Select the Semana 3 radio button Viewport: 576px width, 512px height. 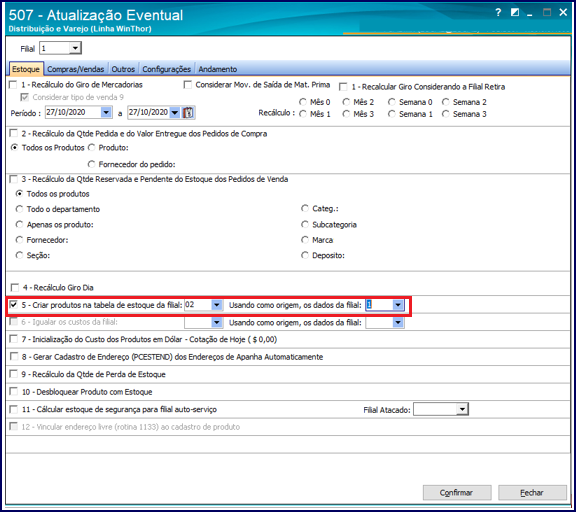click(446, 114)
